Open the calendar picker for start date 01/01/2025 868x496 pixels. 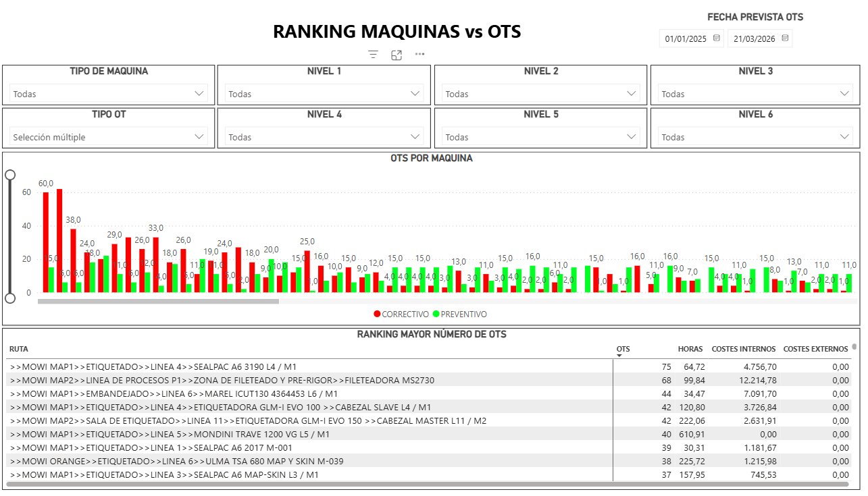click(x=715, y=38)
